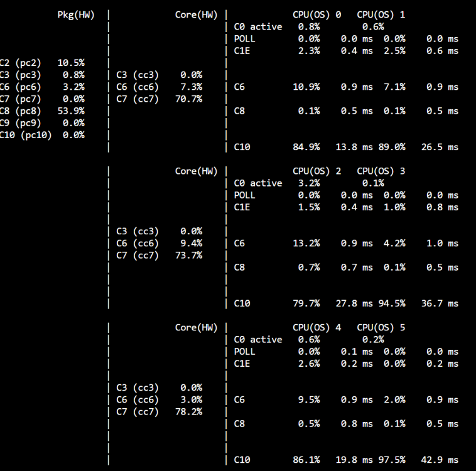
Task: Select the Pkg(HW) column header
Action: pyautogui.click(x=76, y=15)
